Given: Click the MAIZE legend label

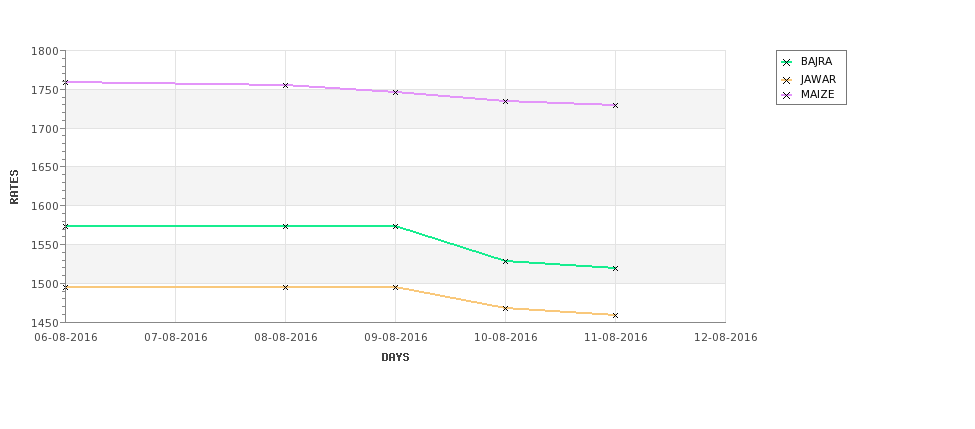Looking at the screenshot, I should [x=818, y=95].
